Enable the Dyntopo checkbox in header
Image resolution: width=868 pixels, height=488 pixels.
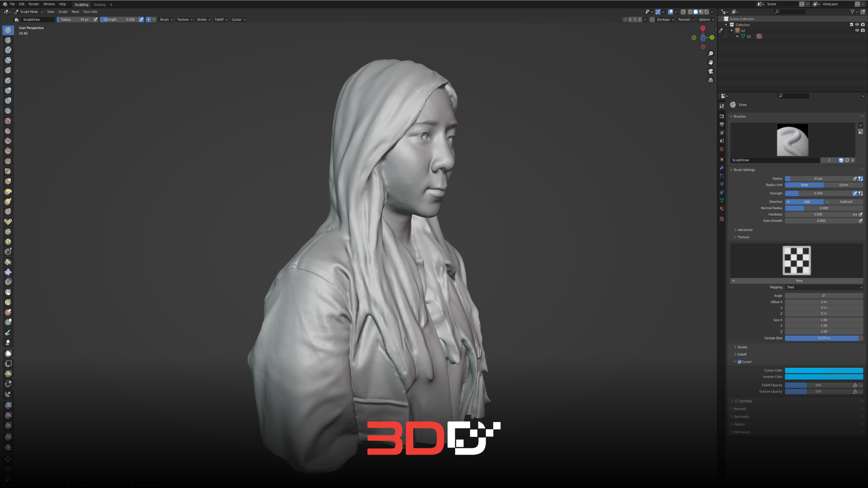652,19
